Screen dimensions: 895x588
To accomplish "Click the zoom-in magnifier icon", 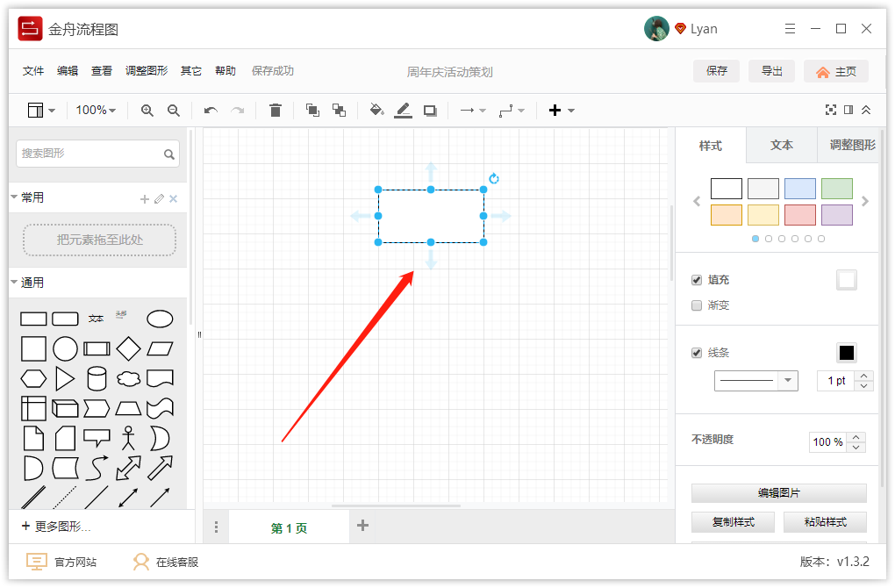I will click(x=147, y=110).
